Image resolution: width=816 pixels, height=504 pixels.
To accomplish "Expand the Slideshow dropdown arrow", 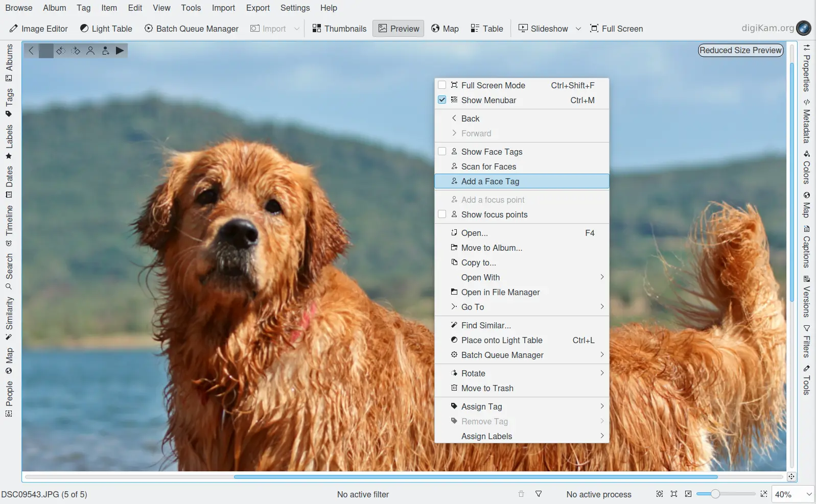I will pos(578,29).
